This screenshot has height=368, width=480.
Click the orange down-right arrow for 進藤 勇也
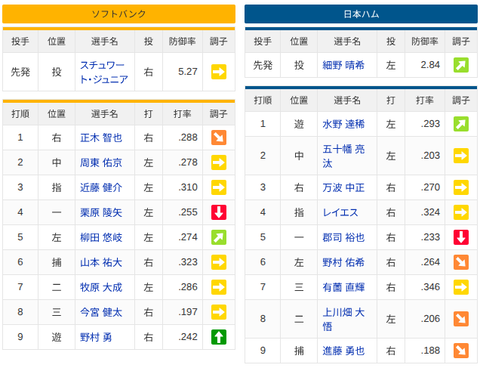pyautogui.click(x=461, y=351)
